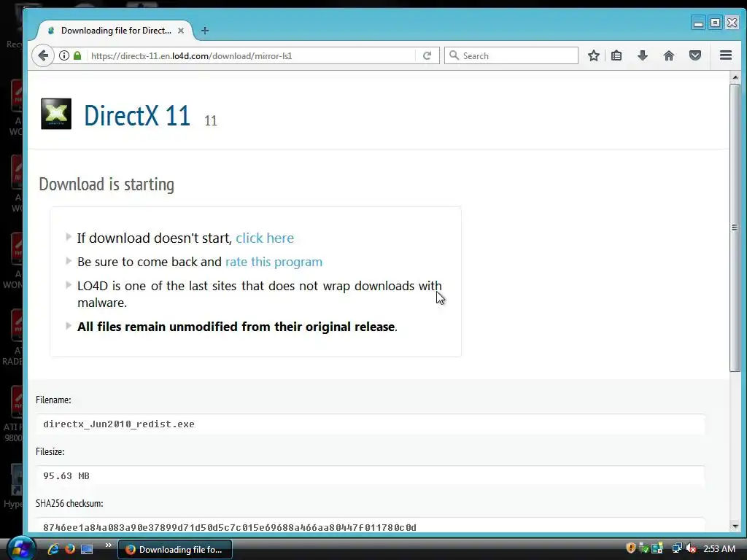
Task: Open the Windows Start orb
Action: (20, 548)
